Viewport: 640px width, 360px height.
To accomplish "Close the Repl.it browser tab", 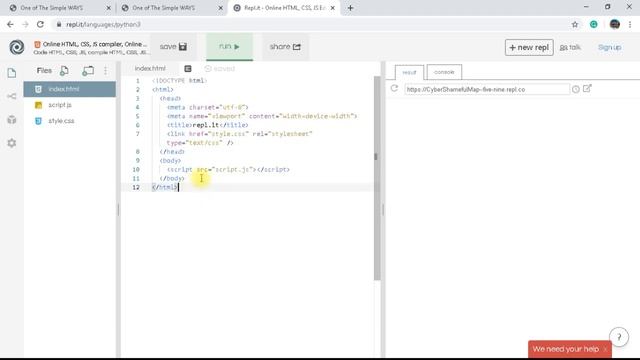I will click(333, 8).
